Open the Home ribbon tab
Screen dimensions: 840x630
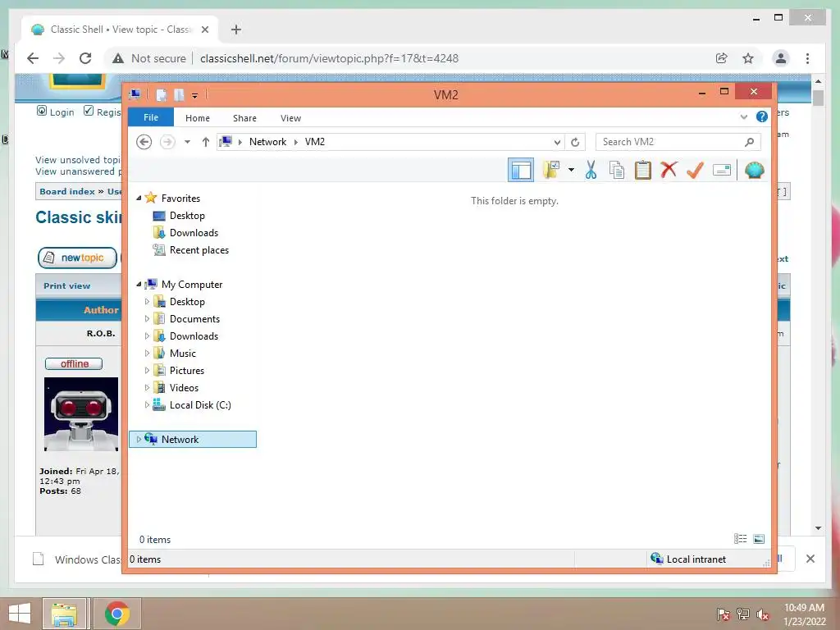tap(198, 118)
